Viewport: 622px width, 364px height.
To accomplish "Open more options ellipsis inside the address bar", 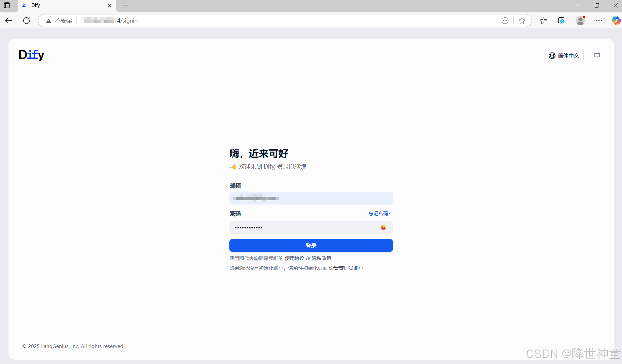I will coord(505,20).
